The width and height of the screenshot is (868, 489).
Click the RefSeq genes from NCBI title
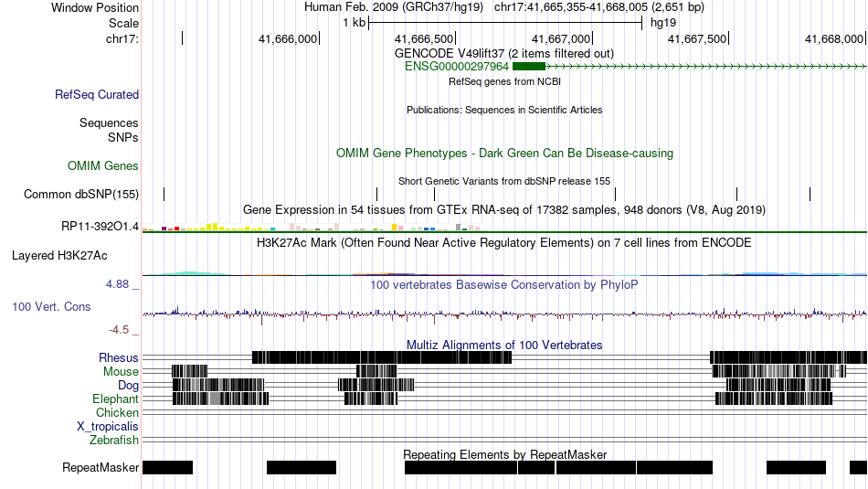pyautogui.click(x=504, y=82)
